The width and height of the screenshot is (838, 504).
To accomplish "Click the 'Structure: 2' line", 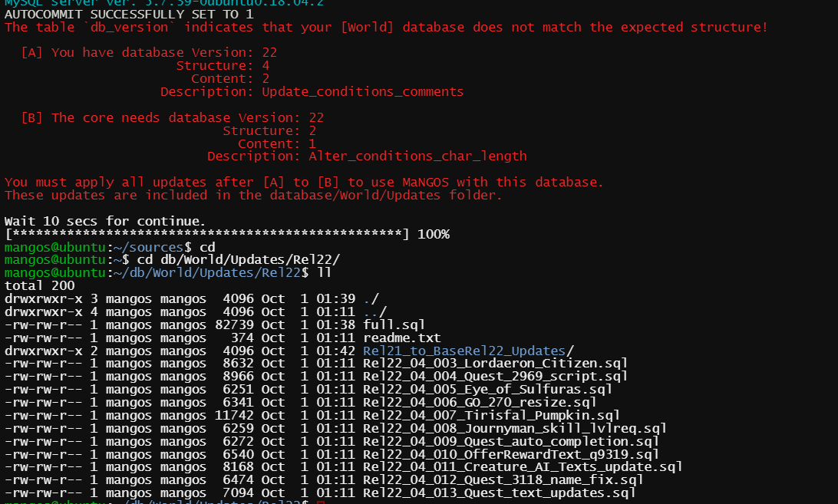I will [269, 131].
